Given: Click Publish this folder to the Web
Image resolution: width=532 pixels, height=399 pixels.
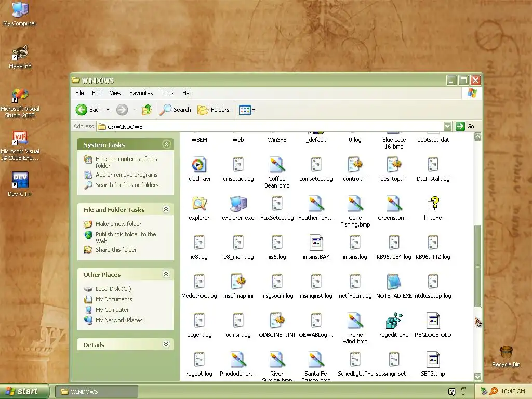Looking at the screenshot, I should pyautogui.click(x=126, y=237).
